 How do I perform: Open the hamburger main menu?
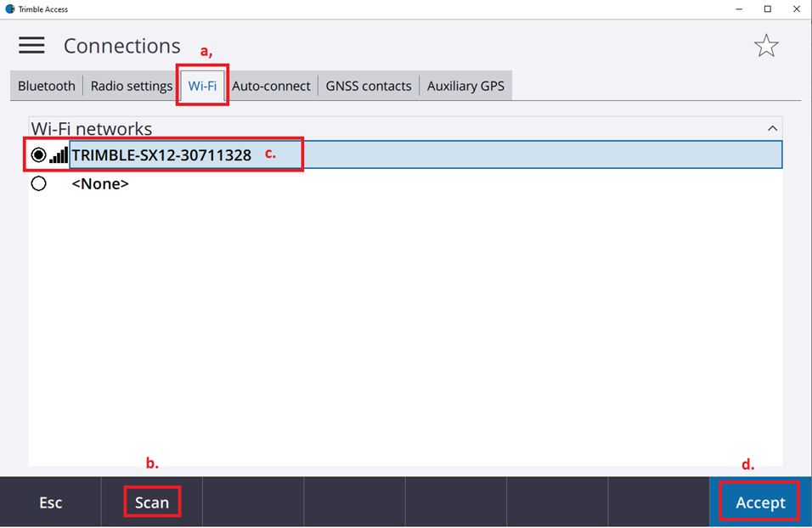coord(31,46)
